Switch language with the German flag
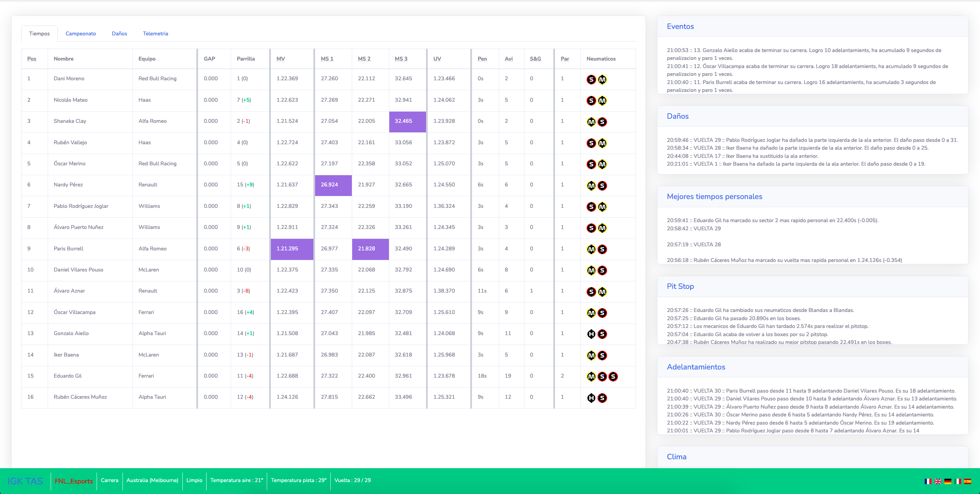The image size is (980, 494). pos(948,481)
